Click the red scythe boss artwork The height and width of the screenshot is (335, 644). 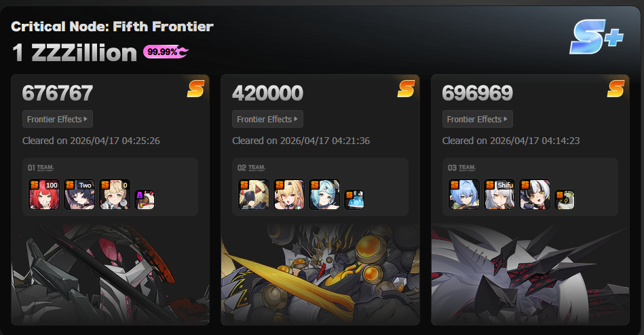pos(110,274)
